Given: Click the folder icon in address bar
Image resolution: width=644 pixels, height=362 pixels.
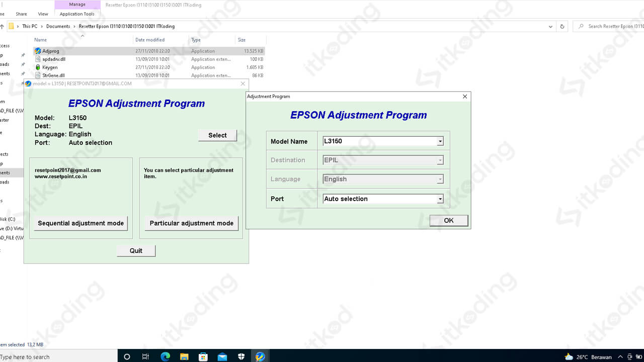Looking at the screenshot, I should click(11, 26).
